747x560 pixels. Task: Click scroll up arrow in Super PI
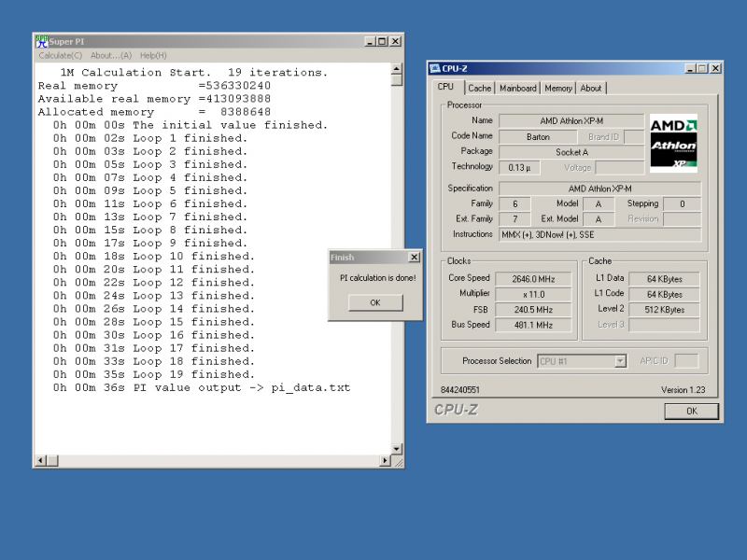pos(396,68)
